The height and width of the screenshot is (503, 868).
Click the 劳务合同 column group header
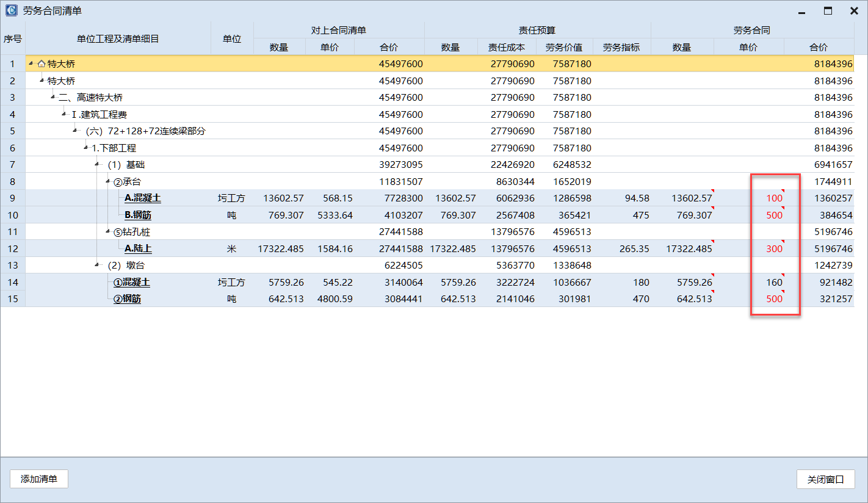point(751,30)
